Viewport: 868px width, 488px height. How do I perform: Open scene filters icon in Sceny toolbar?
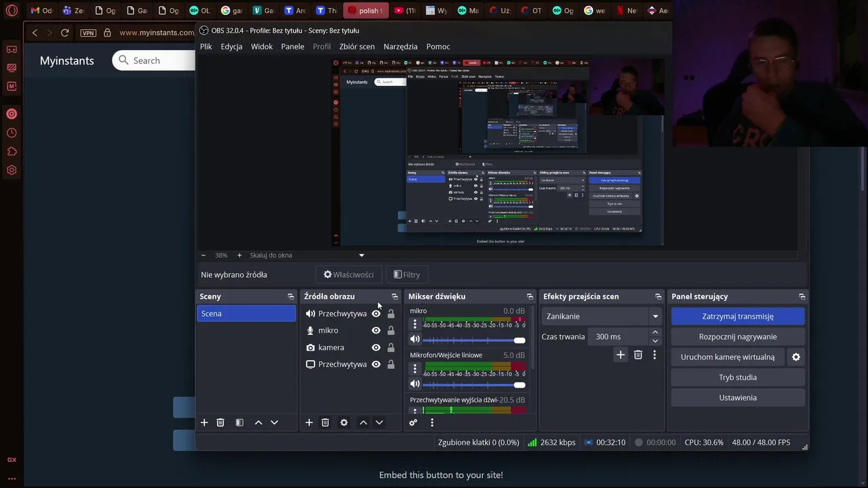239,422
